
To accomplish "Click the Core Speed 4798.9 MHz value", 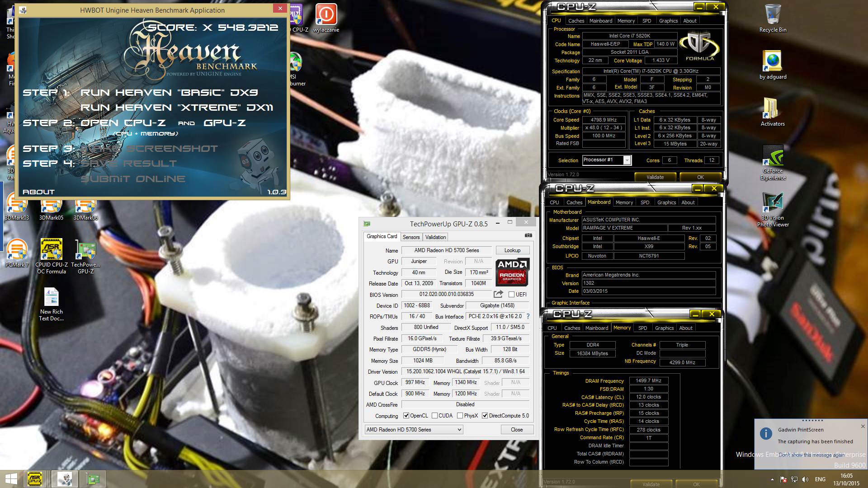I will point(604,120).
